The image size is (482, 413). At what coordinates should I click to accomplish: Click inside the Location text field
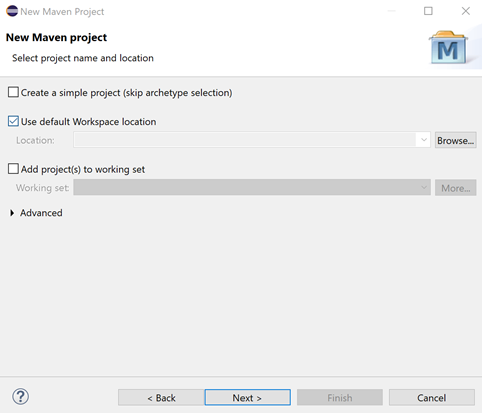click(x=245, y=140)
